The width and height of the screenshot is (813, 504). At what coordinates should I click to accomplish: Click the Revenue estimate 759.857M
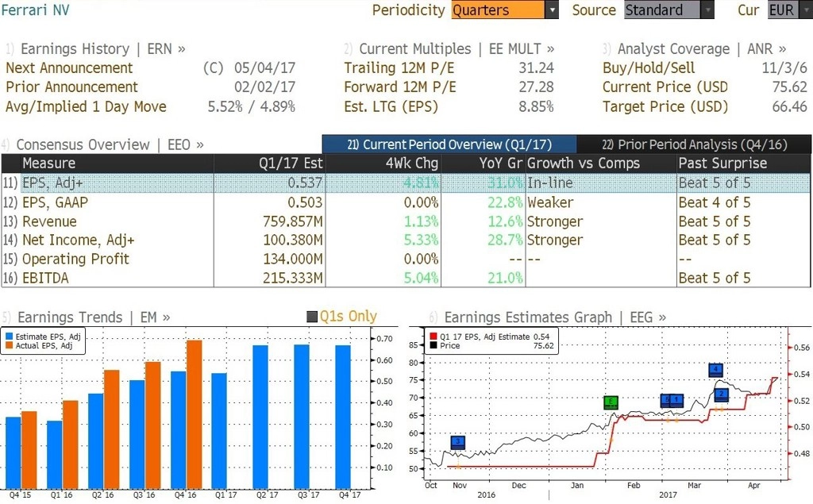(x=293, y=221)
